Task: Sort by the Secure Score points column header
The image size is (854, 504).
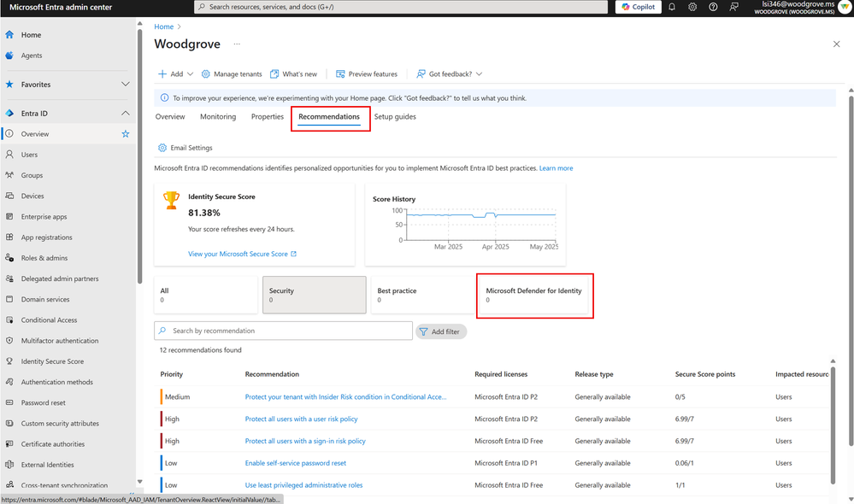Action: coord(704,374)
